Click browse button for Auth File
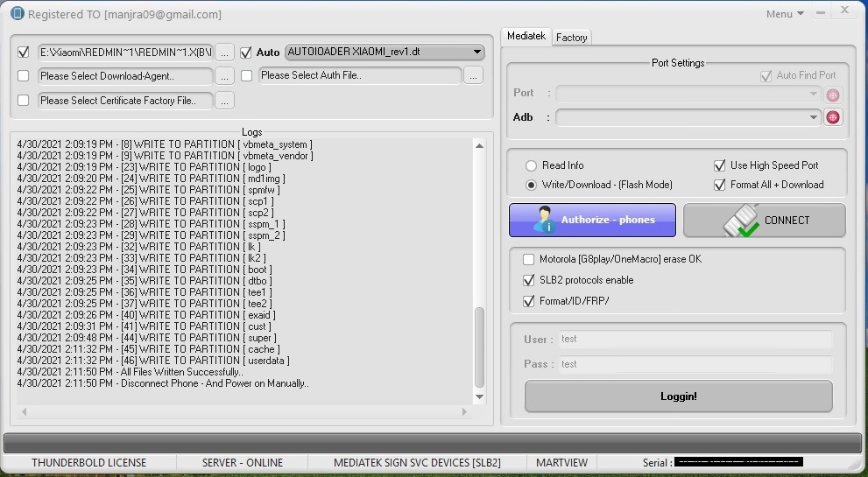Image resolution: width=868 pixels, height=477 pixels. tap(473, 76)
